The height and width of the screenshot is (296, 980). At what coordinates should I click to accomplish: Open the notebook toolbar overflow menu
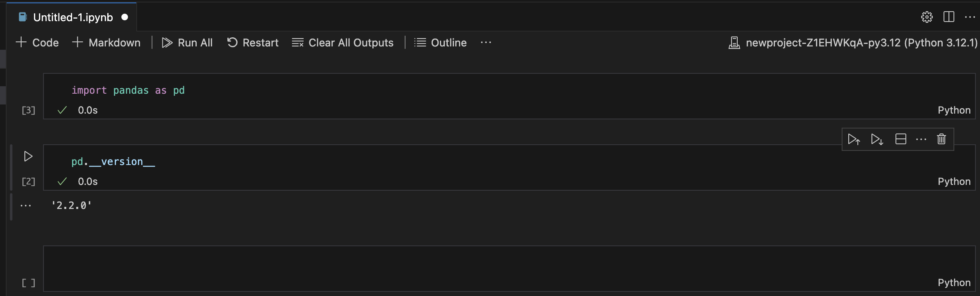tap(486, 42)
